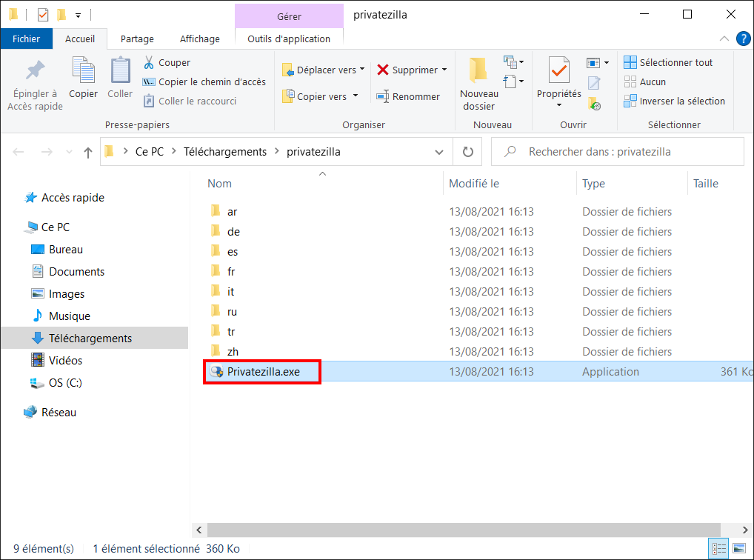Collapse the ribbon with the chevron

pos(724,39)
